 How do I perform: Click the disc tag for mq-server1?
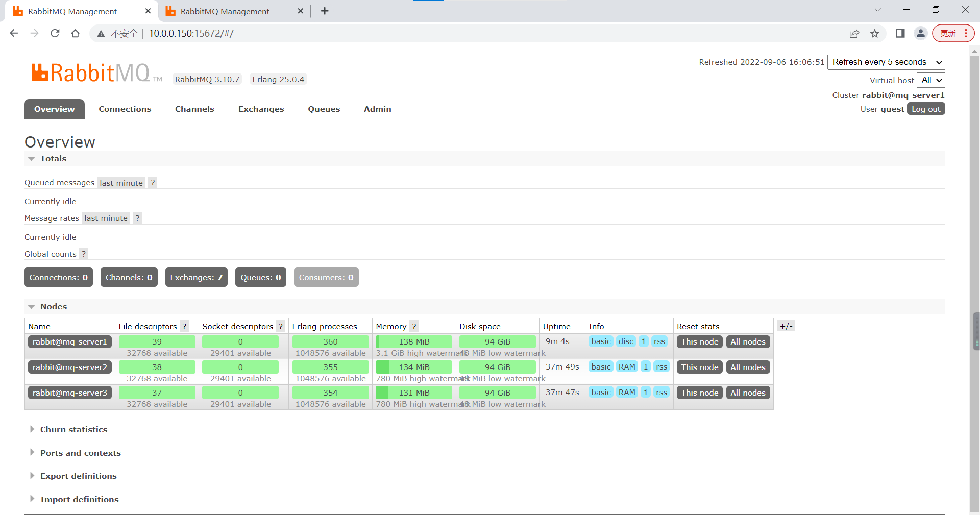[626, 341]
